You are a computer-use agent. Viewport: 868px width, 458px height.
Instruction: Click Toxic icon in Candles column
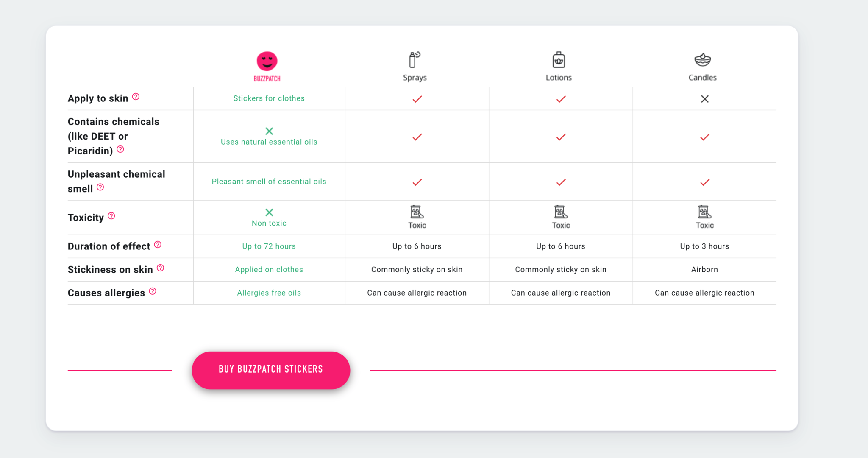click(704, 212)
